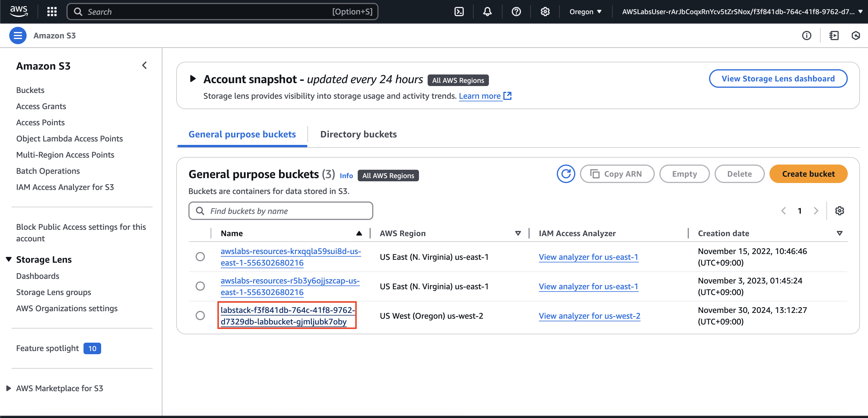Select radio for awslabs-resources-r5b3y6ojjszcap bucket
The image size is (868, 418).
pyautogui.click(x=200, y=286)
